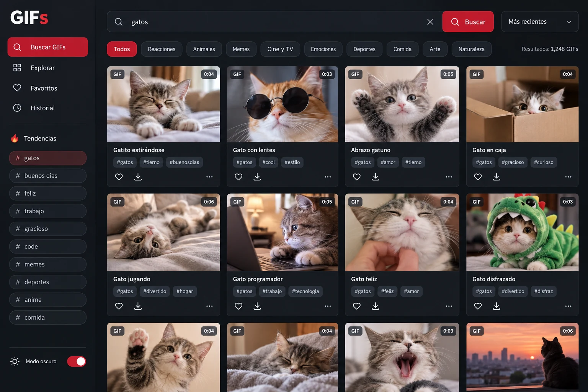Download the Abrazo gatuno GIF
This screenshot has height=392, width=588.
(x=376, y=177)
